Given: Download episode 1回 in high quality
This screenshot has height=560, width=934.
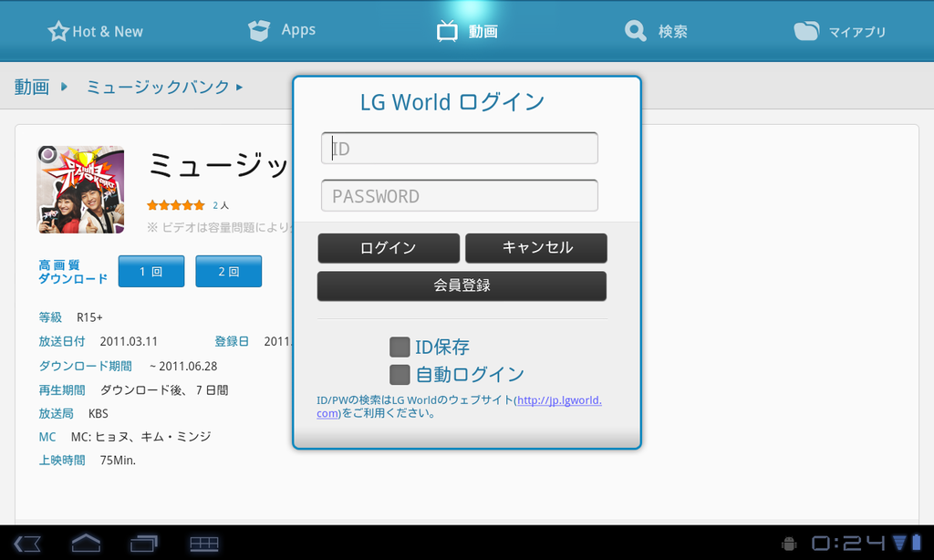Looking at the screenshot, I should 151,271.
